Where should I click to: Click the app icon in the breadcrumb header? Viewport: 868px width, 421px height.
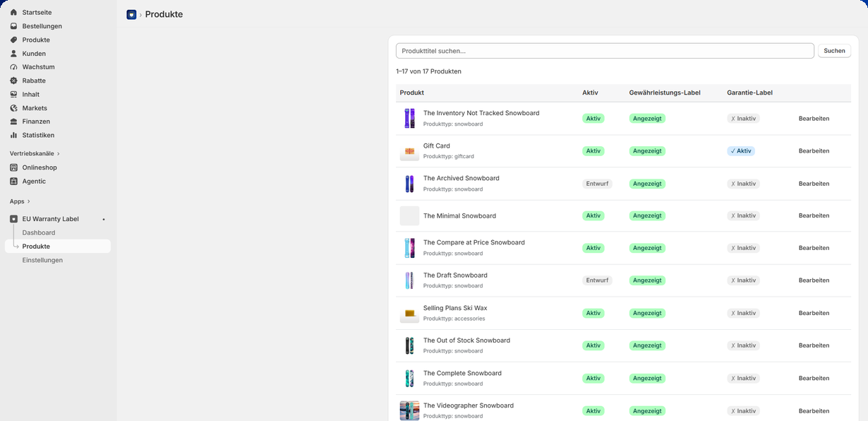[x=131, y=14]
